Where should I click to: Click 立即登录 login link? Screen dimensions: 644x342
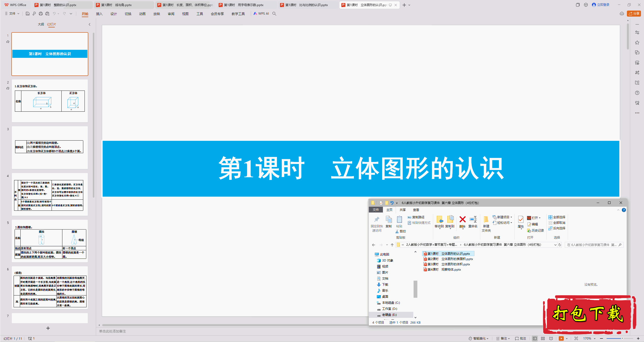pyautogui.click(x=601, y=5)
